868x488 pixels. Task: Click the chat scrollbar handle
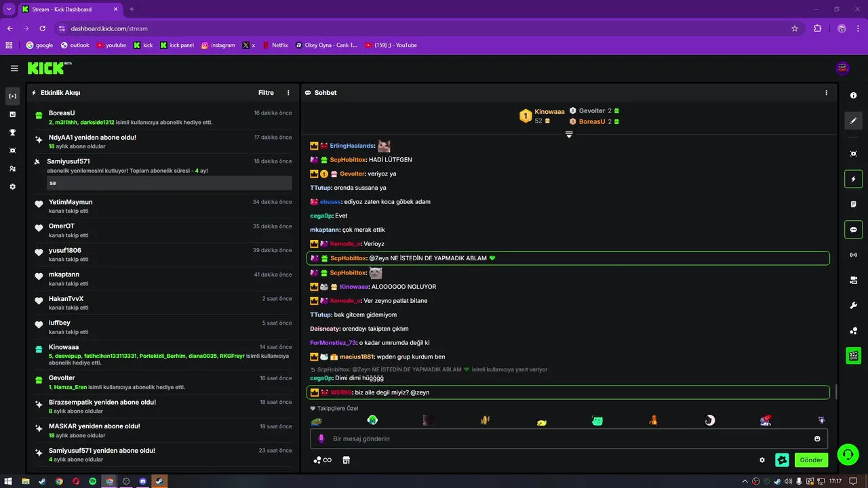[x=836, y=392]
